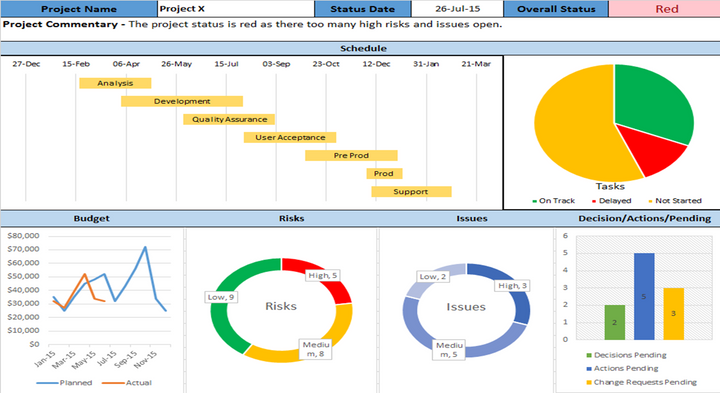The height and width of the screenshot is (393, 720).
Task: Click the Not Started legend entry
Action: 675,201
